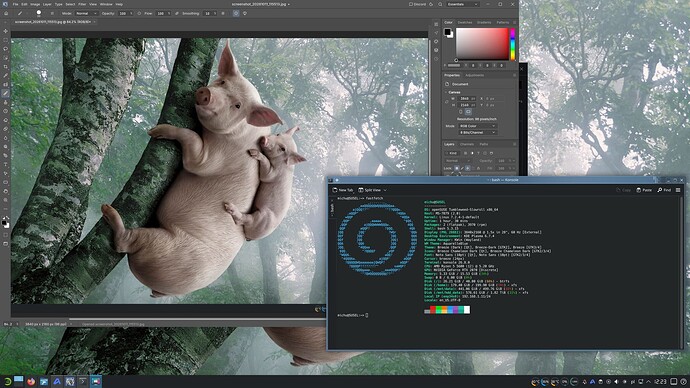690x388 pixels.
Task: Click the foreground color swatch in toolbar
Action: click(x=4, y=223)
